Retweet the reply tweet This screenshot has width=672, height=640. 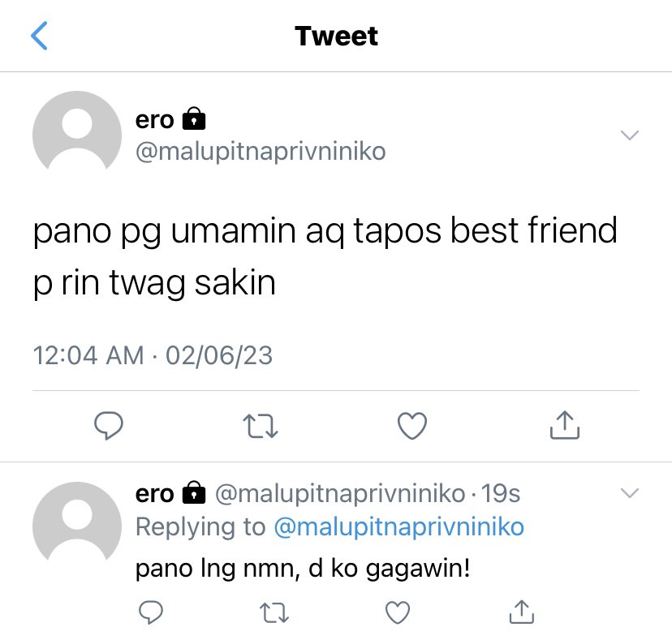coord(274,612)
